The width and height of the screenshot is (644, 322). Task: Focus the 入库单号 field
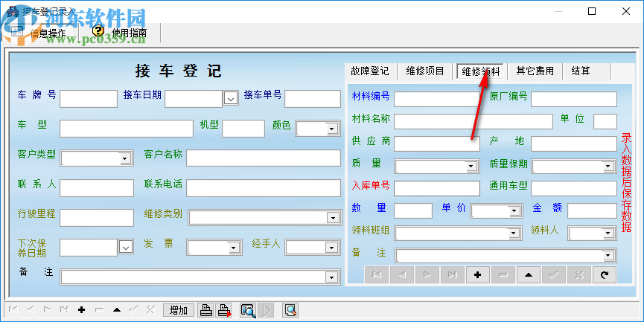[x=437, y=188]
